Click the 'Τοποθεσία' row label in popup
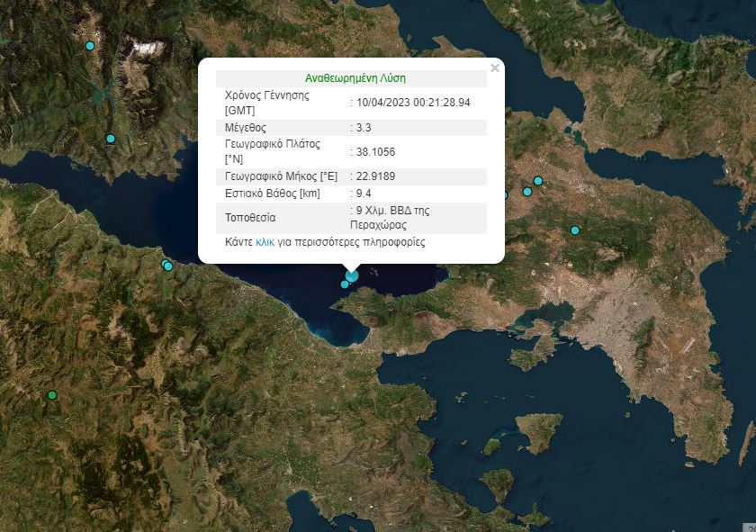Screen dimensions: 756x532 point(250,218)
